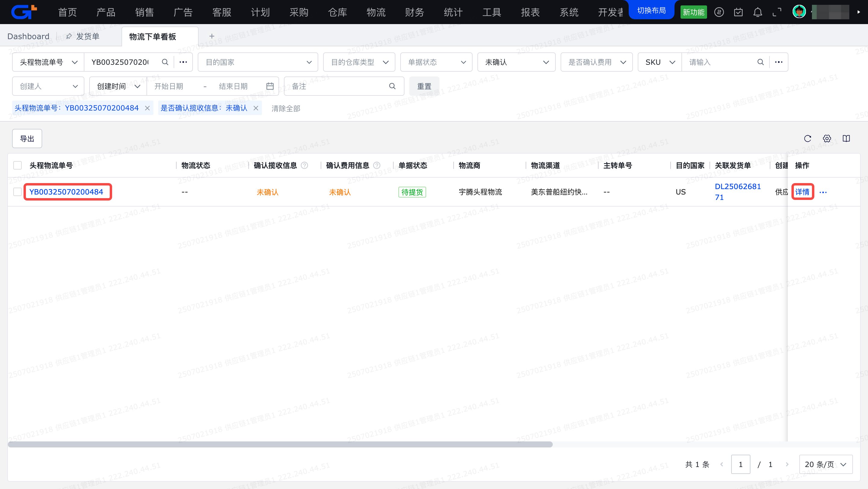This screenshot has width=868, height=489.
Task: Open the user avatar menu
Action: point(799,12)
